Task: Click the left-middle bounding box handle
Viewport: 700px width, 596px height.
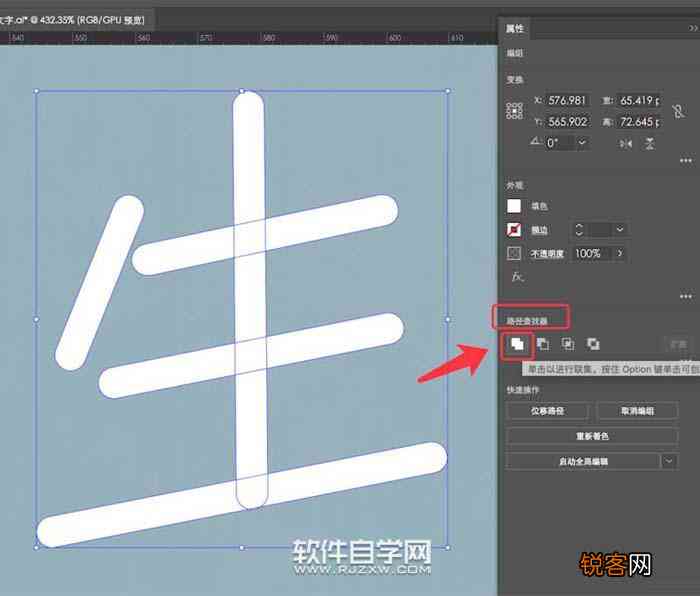Action: pyautogui.click(x=36, y=319)
